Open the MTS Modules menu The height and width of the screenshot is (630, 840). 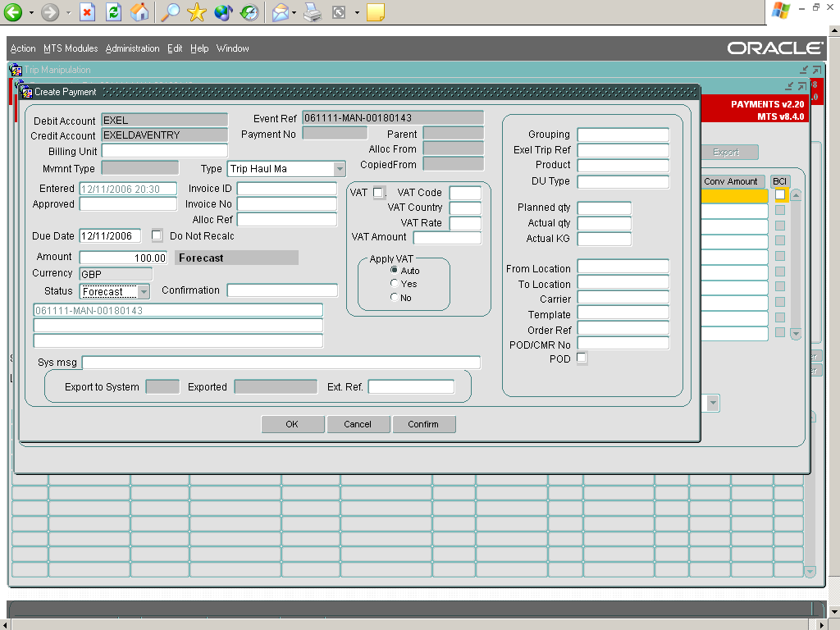tap(71, 48)
